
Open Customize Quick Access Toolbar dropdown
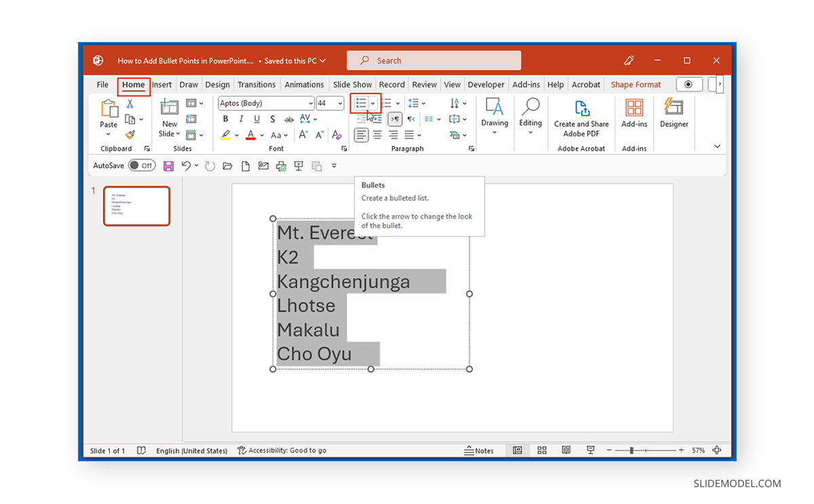click(334, 166)
